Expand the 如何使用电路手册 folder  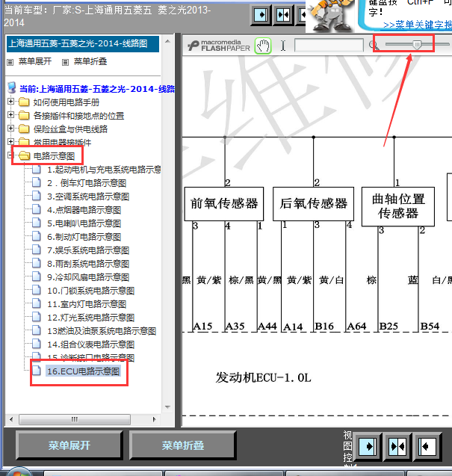pos(10,102)
